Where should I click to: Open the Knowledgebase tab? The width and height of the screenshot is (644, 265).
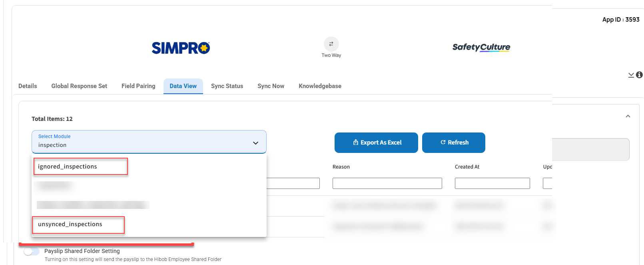coord(320,86)
